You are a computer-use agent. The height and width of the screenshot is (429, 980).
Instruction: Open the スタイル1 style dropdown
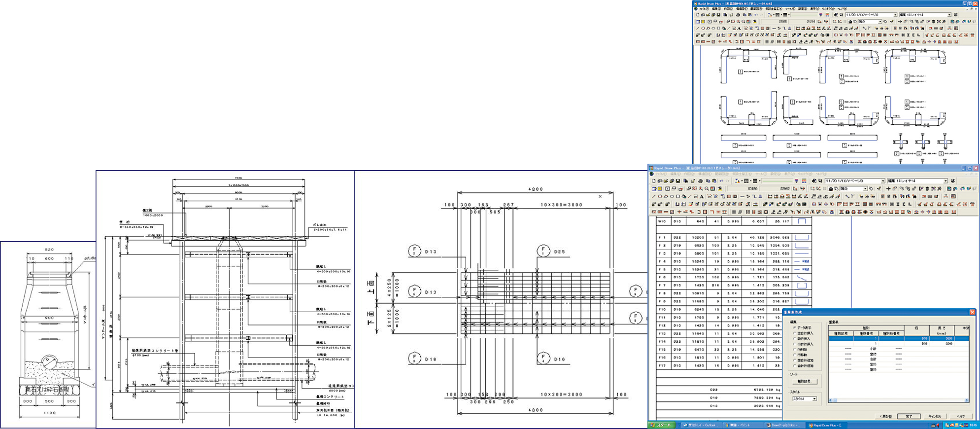(814, 399)
